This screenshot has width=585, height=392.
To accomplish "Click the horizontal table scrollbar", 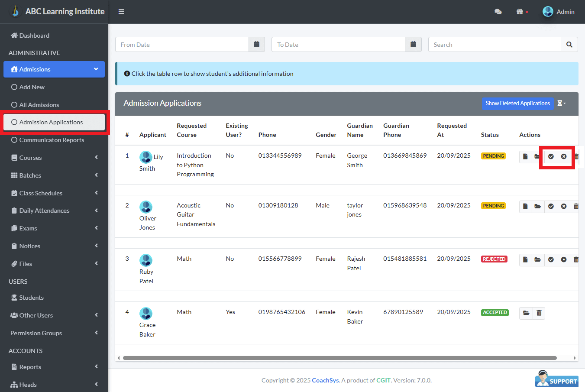I will (339, 358).
